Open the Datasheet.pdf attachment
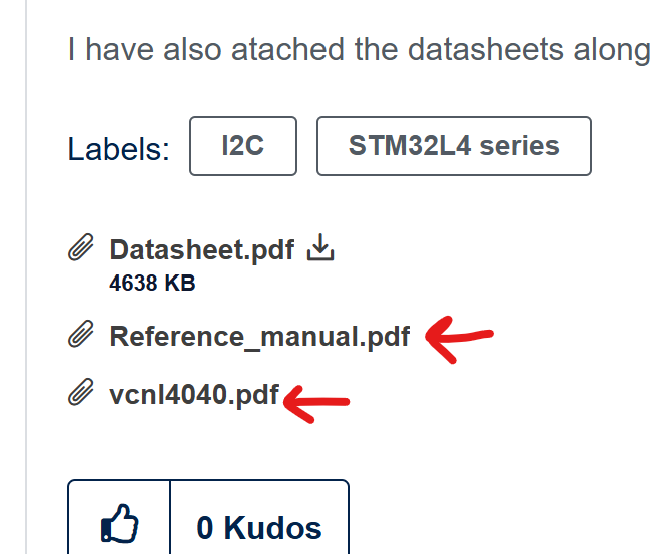The height and width of the screenshot is (554, 650). (x=201, y=249)
